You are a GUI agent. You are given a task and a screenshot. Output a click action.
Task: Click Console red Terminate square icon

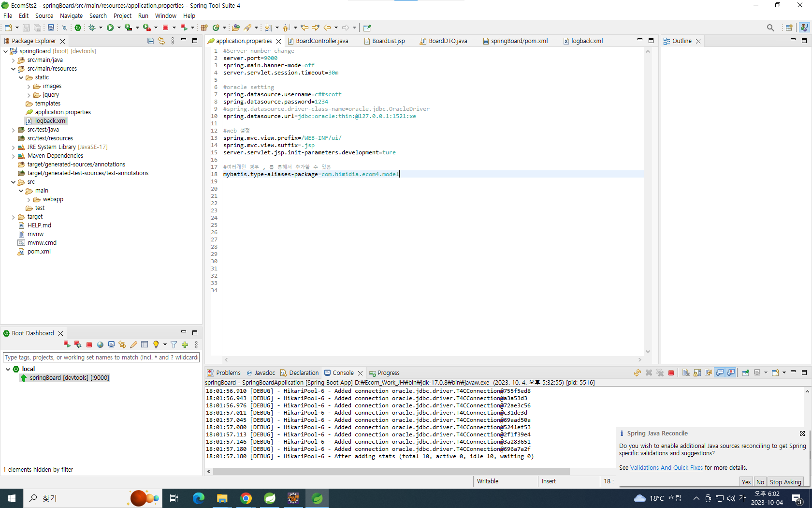[671, 373]
